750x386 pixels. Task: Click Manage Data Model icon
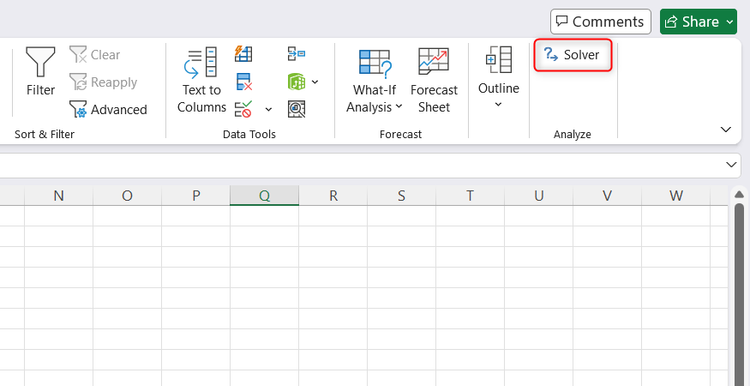pyautogui.click(x=297, y=109)
